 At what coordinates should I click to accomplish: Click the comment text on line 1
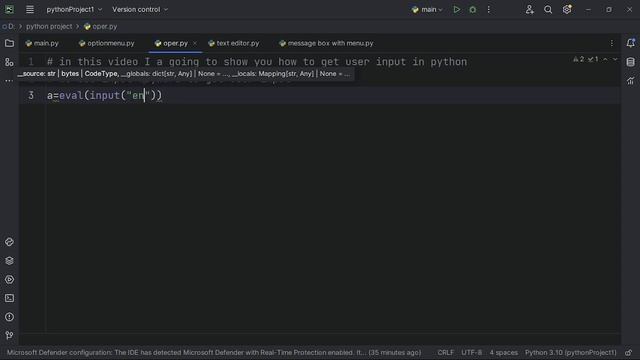[257, 62]
